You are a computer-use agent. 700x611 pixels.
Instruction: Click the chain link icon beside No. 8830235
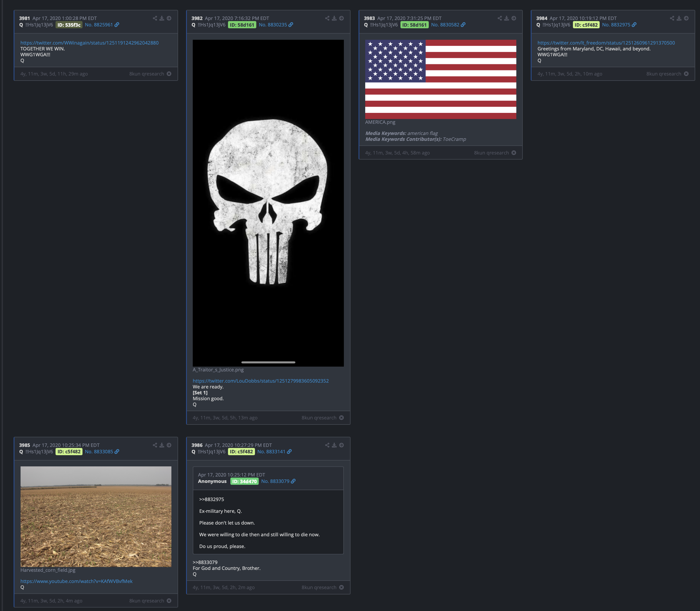291,25
